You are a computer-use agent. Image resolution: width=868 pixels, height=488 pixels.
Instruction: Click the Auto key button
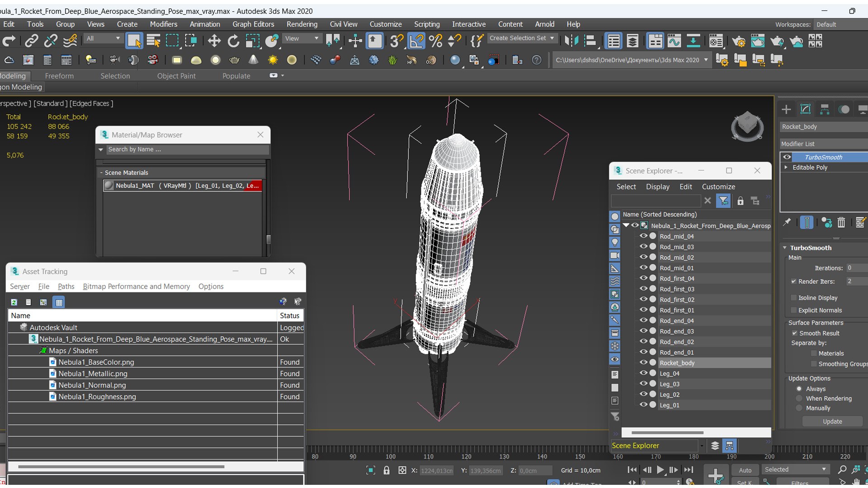745,470
